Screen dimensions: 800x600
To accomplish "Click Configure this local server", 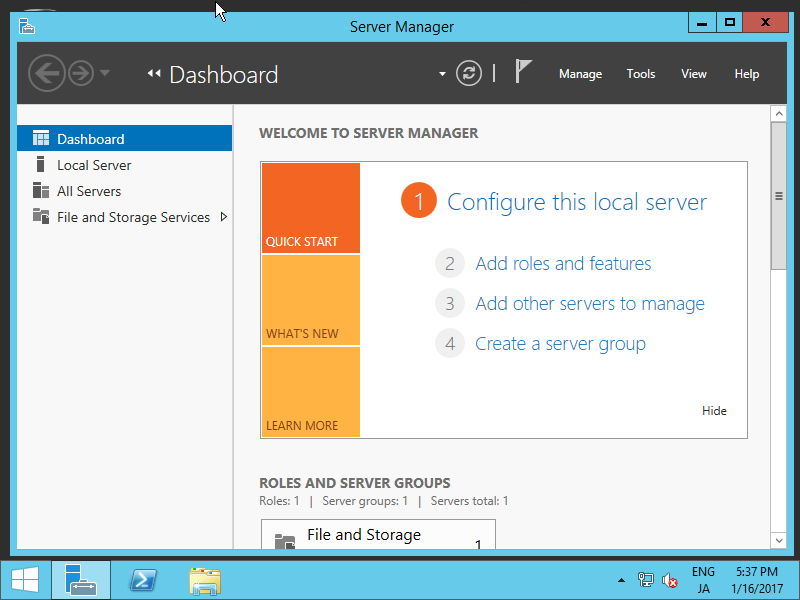I will (577, 202).
